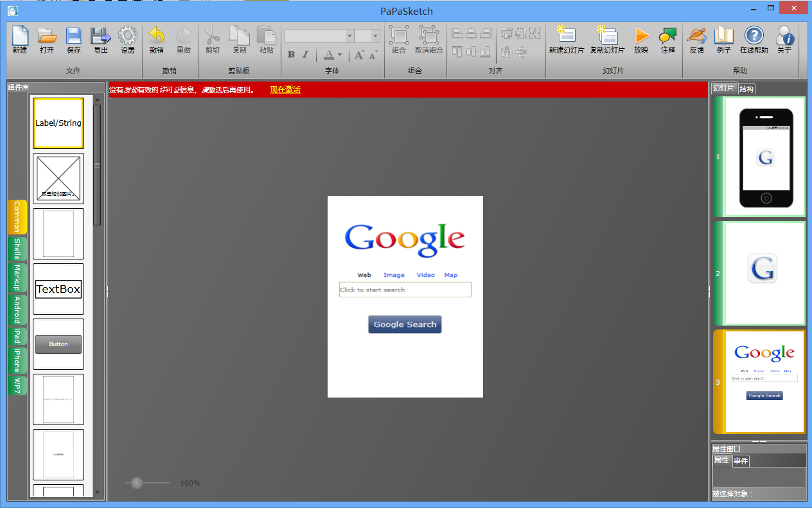
Task: Select Button component in library
Action: point(58,344)
